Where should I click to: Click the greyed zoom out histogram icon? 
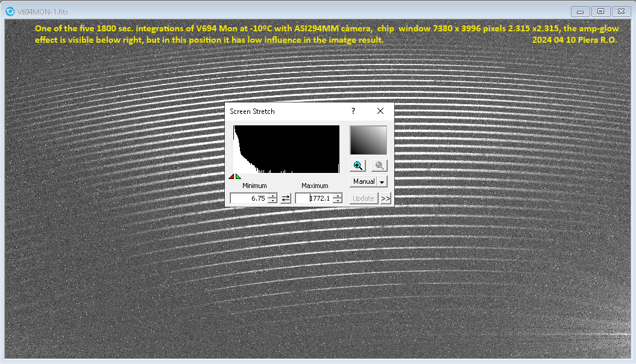(x=379, y=165)
